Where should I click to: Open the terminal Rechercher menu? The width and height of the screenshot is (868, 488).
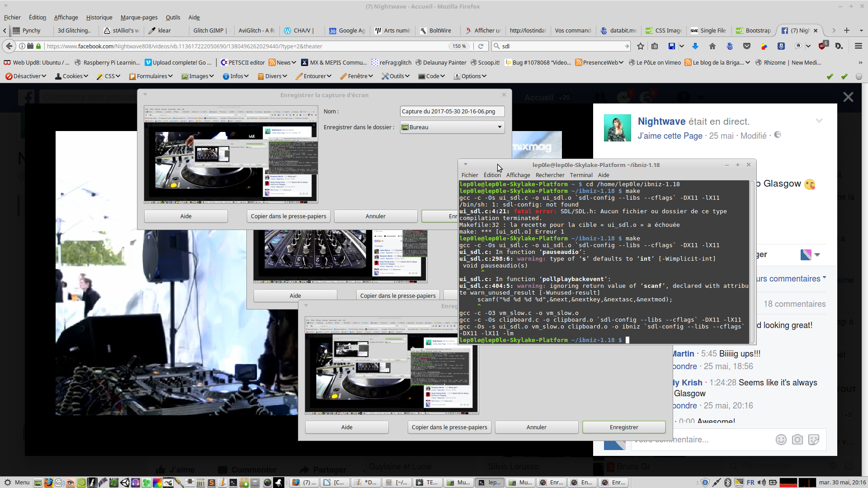click(550, 175)
